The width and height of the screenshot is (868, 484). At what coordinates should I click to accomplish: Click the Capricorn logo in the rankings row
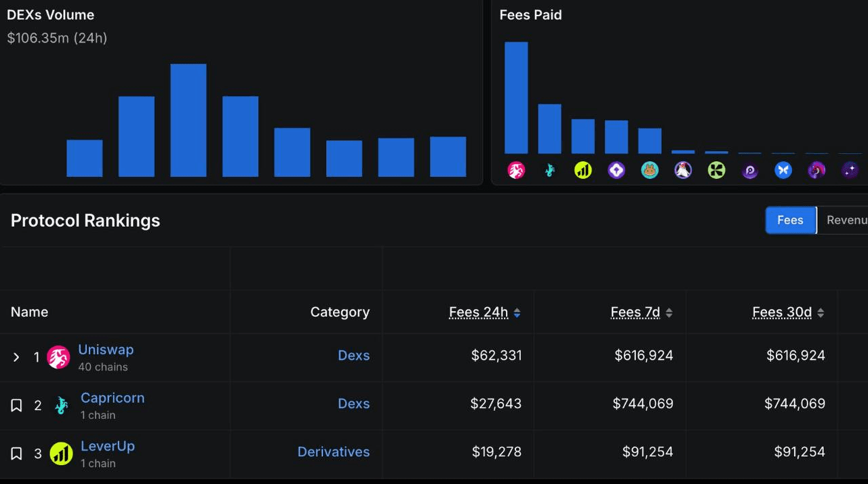coord(61,405)
